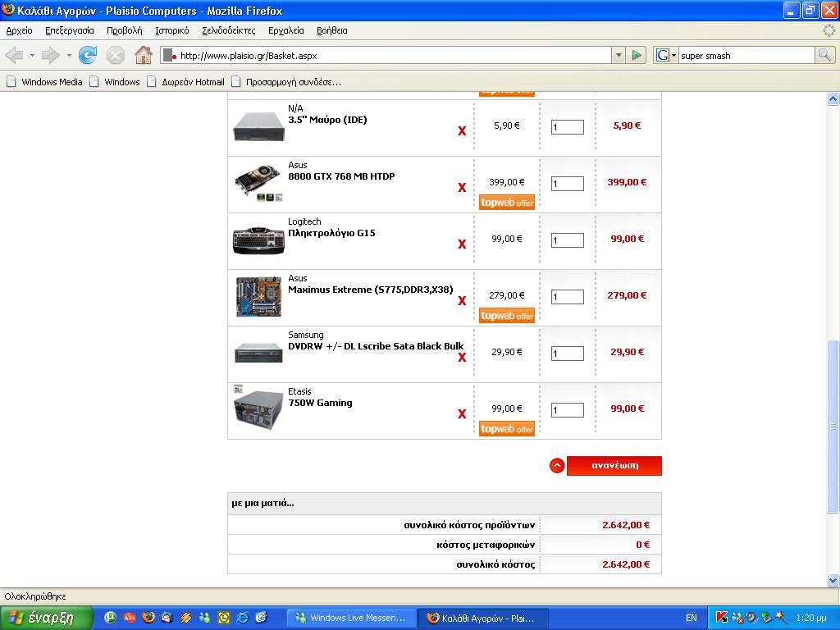Screen dimensions: 840x630
Task: Open the 750W Gaming product link
Action: point(321,403)
